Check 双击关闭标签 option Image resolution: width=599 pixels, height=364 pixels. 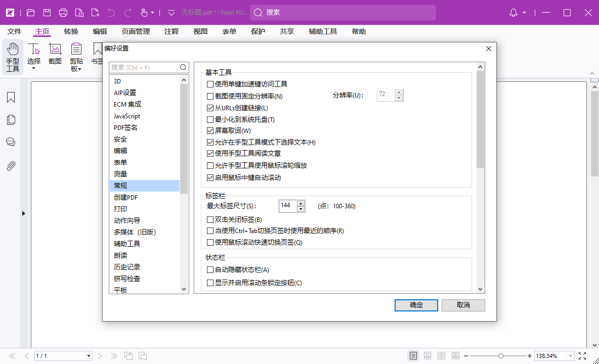210,218
